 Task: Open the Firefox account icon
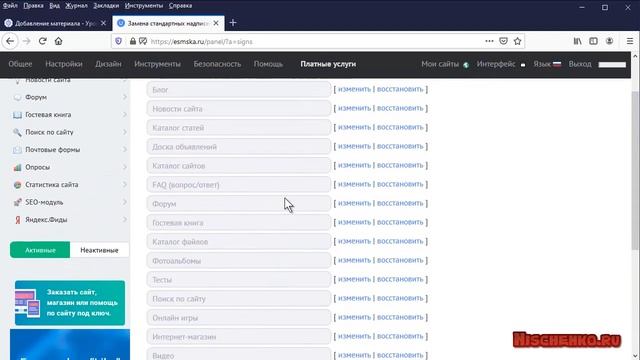[x=609, y=41]
